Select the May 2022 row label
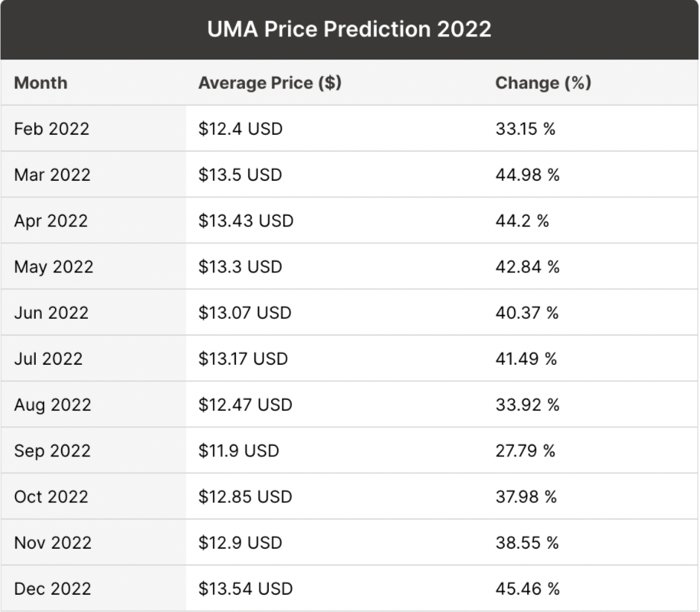Image resolution: width=700 pixels, height=612 pixels. click(x=54, y=267)
